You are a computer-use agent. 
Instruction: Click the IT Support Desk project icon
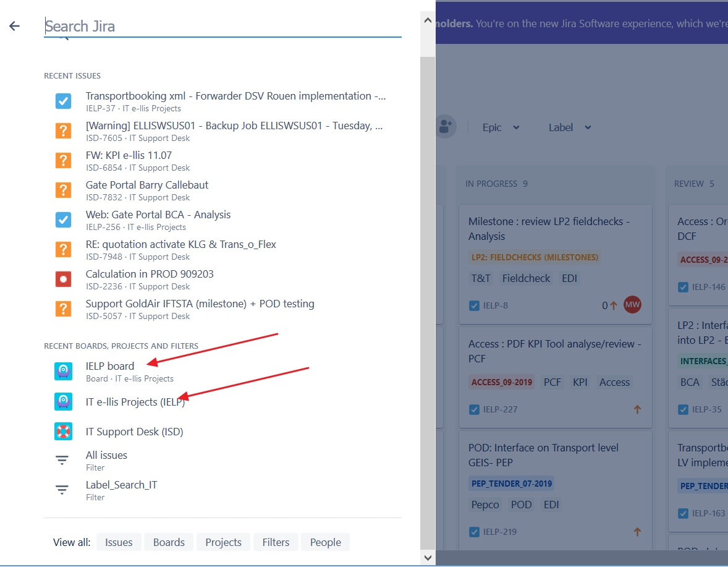[63, 431]
